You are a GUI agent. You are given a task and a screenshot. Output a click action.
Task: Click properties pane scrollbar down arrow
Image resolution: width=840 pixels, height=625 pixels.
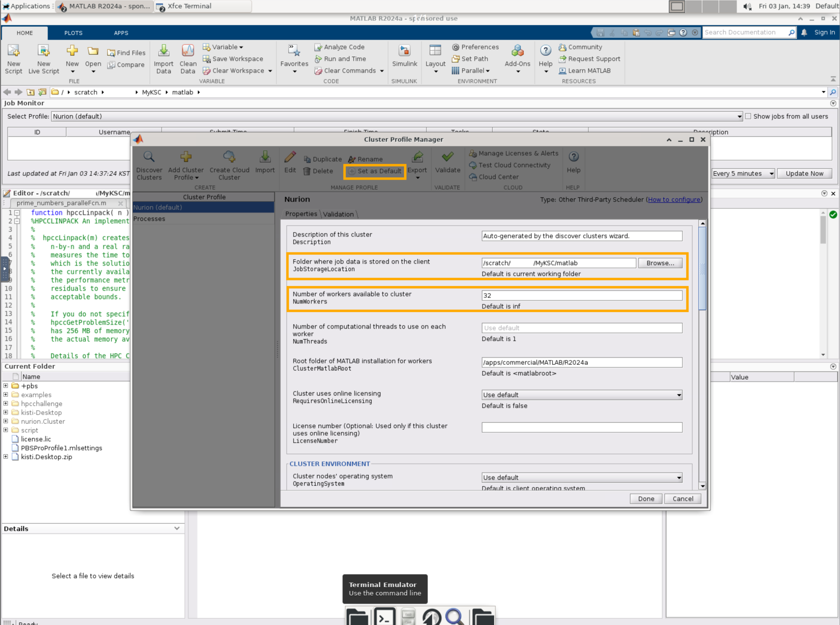702,486
